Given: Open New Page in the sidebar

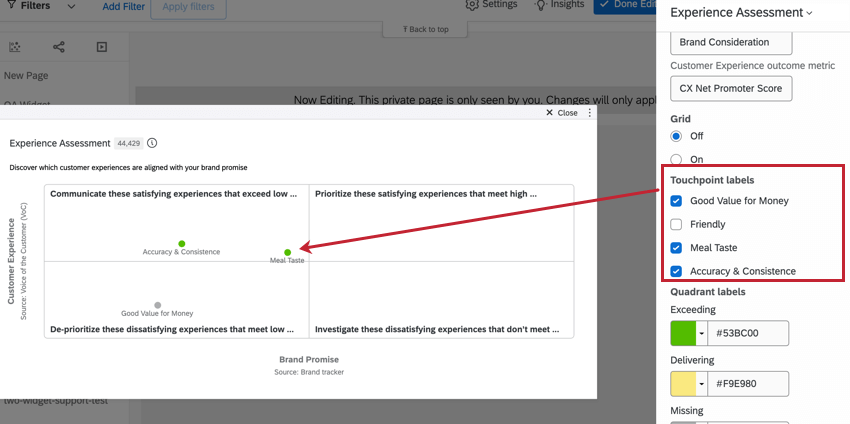Looking at the screenshot, I should pos(26,75).
